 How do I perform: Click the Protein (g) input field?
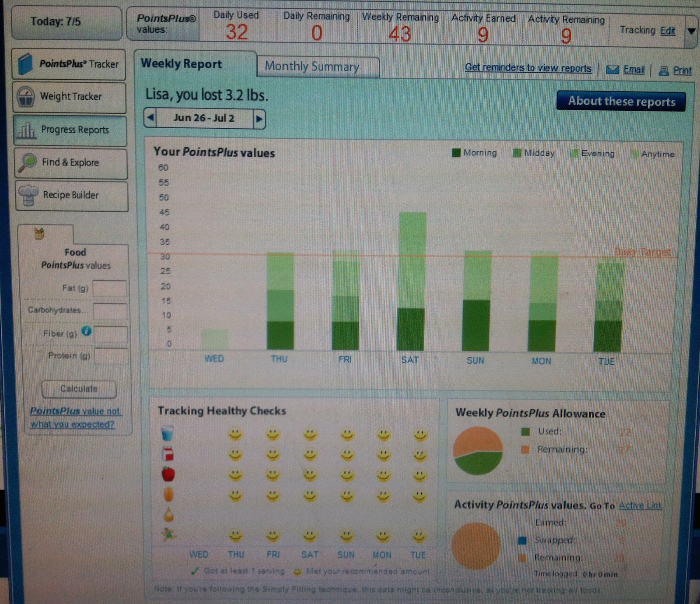(x=111, y=356)
